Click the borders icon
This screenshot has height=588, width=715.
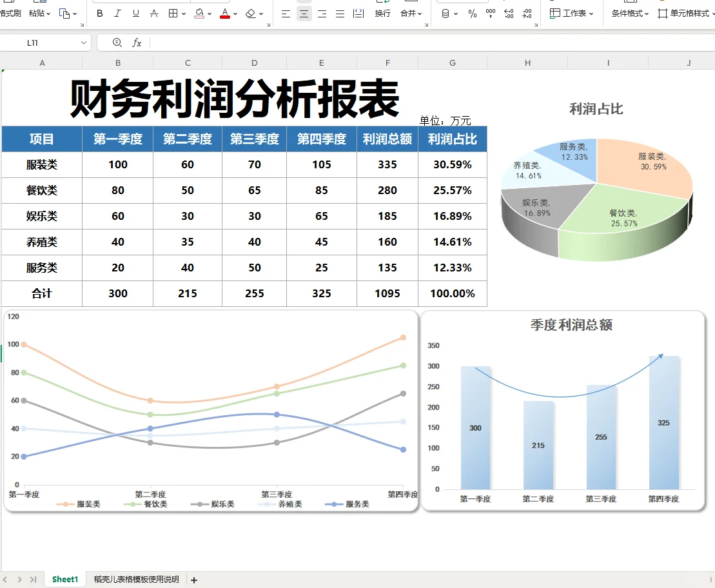[x=173, y=14]
